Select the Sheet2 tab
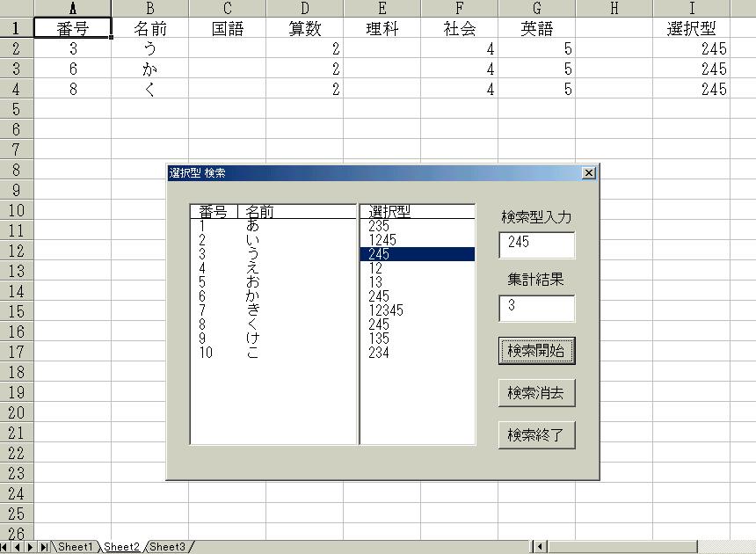756x554 pixels. [121, 547]
